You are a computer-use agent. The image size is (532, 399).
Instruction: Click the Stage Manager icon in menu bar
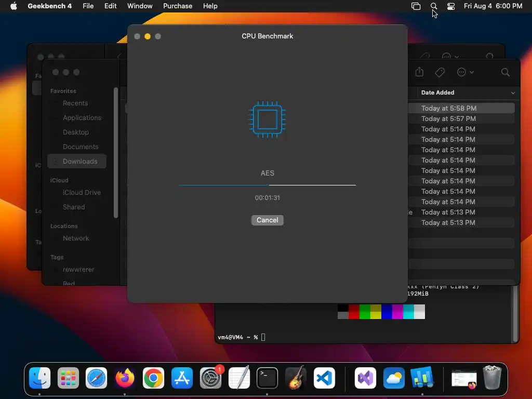click(416, 6)
